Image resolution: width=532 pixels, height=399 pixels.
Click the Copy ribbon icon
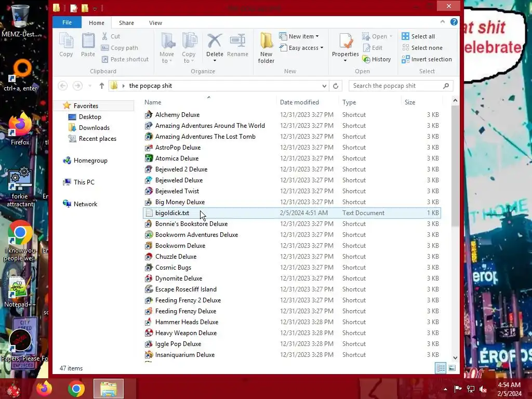point(66,45)
